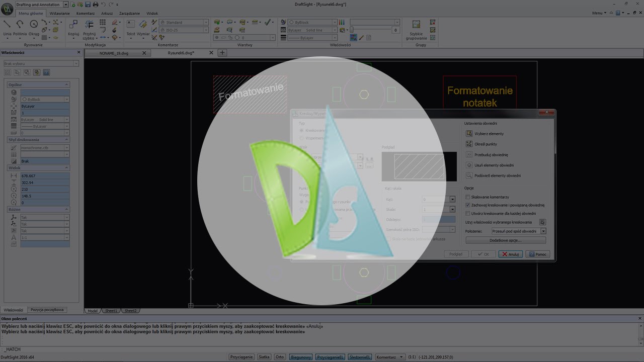The image size is (644, 362).
Task: Open the Kąt angle dropdown in hatch dialog
Action: (452, 199)
